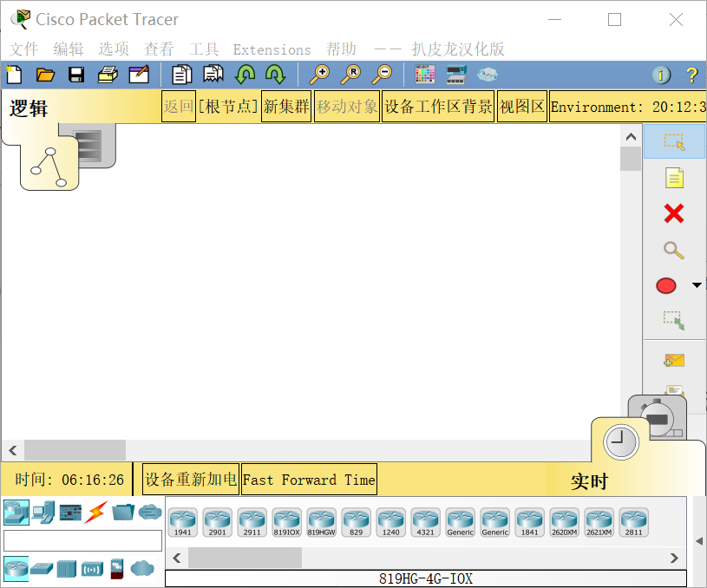Open the 工具 menu
The width and height of the screenshot is (707, 588).
(204, 49)
